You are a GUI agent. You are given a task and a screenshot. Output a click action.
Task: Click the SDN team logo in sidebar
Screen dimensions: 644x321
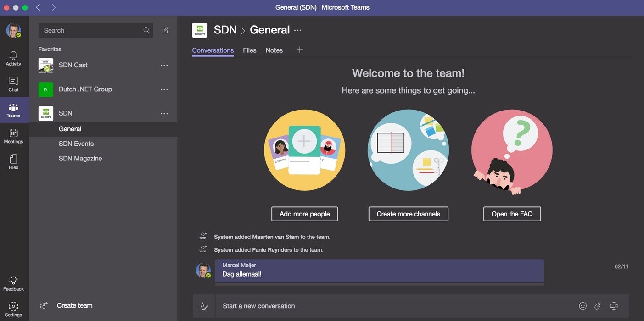click(46, 113)
